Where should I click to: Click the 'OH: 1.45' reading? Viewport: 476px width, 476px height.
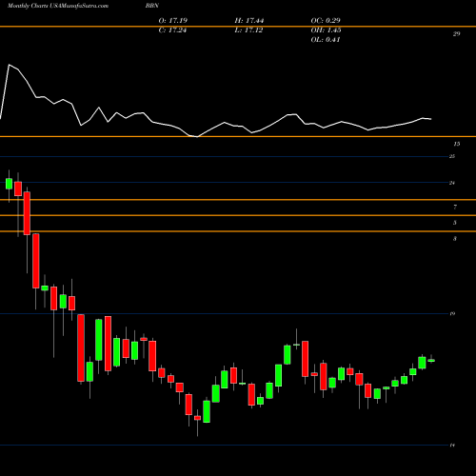click(326, 30)
